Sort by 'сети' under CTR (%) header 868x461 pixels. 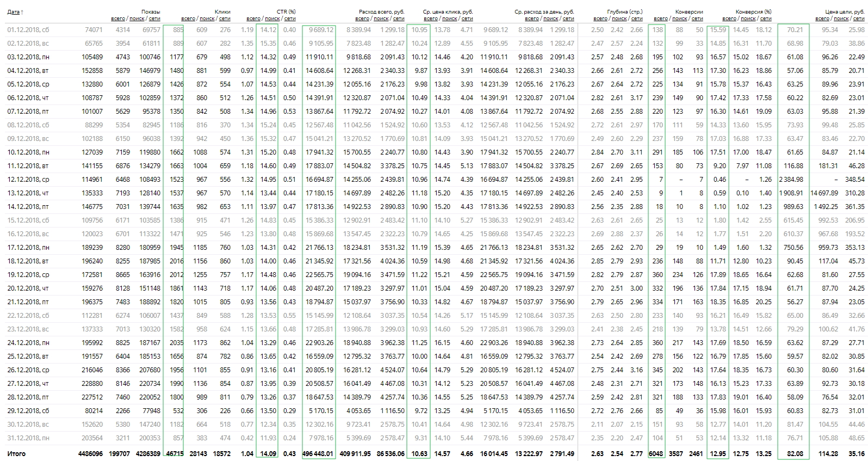tap(290, 19)
